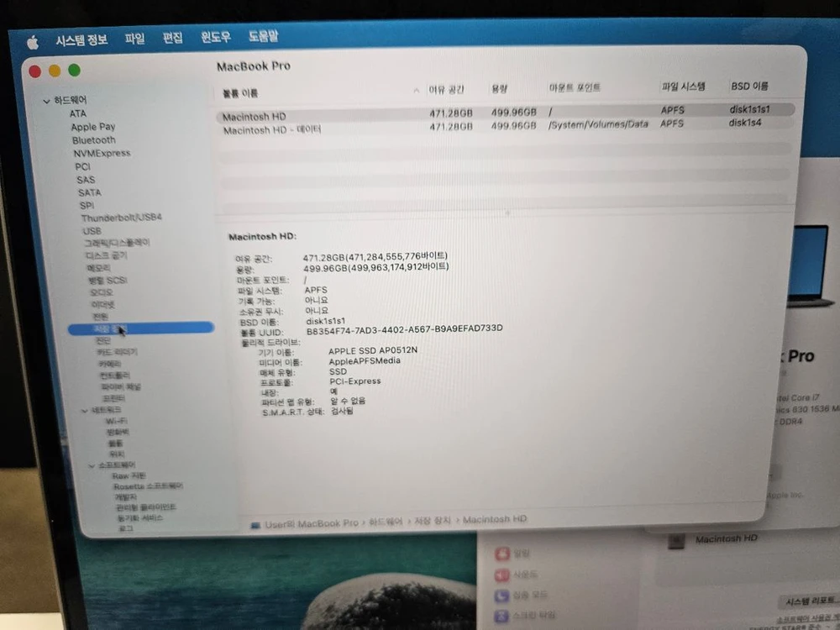Select SATA in the sidebar
The image size is (840, 630).
coord(90,193)
